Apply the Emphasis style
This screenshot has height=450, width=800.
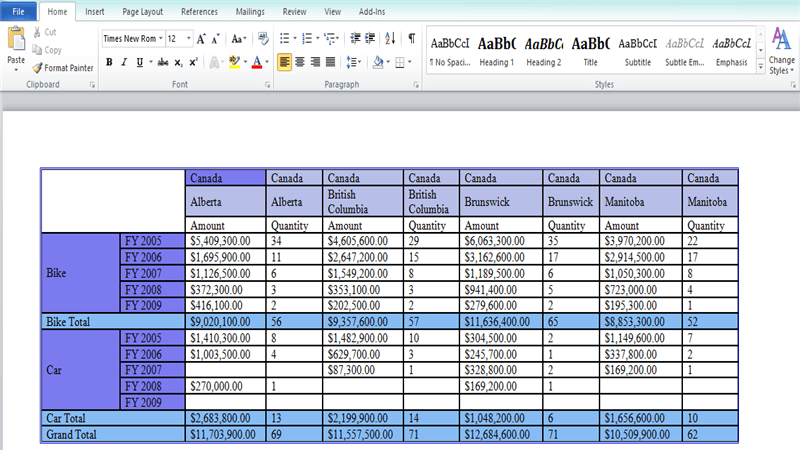(732, 51)
